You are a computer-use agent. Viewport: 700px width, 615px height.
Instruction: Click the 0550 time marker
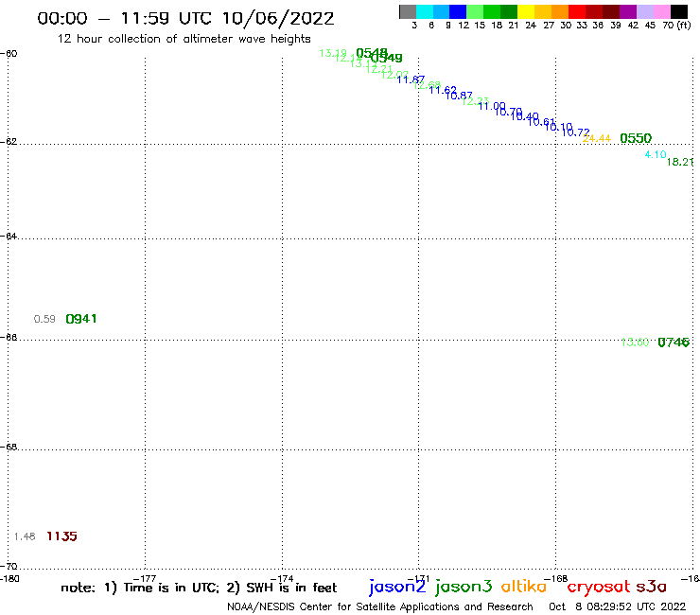pos(636,138)
